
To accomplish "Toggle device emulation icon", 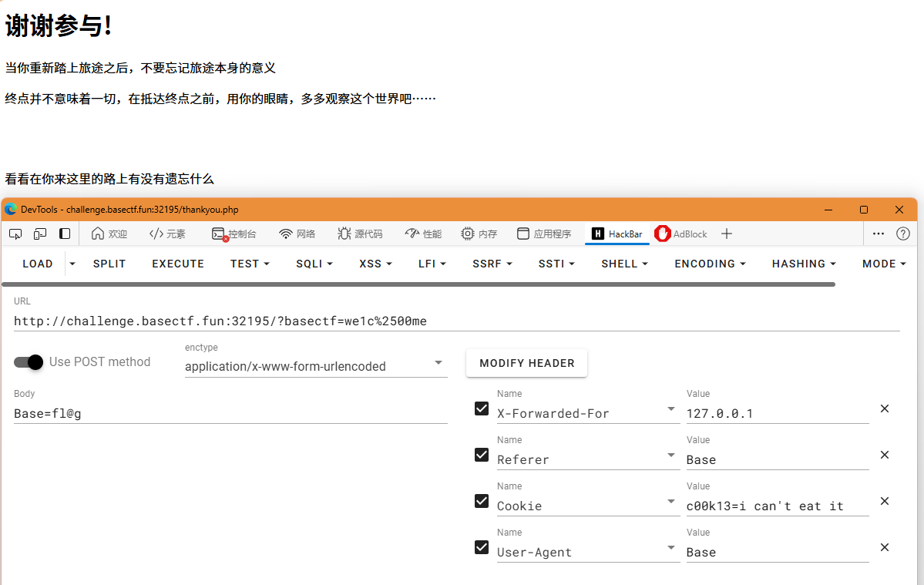I will [40, 234].
